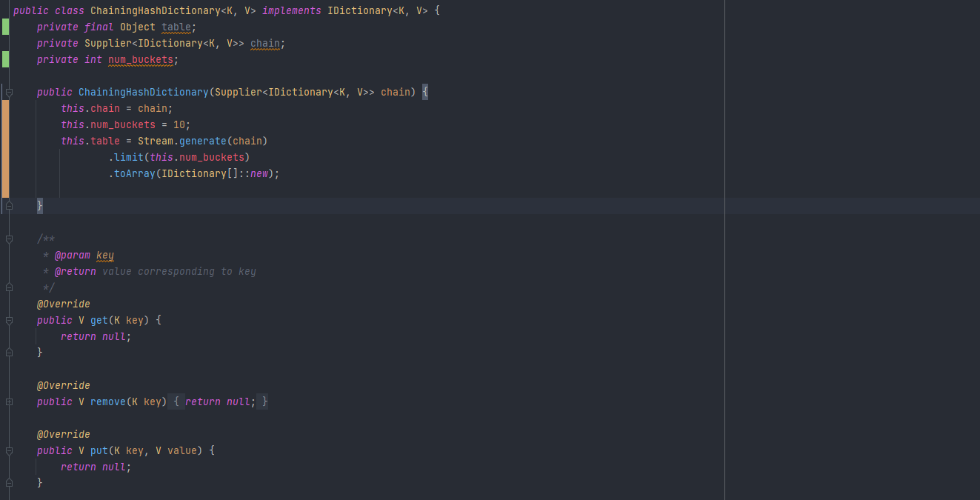Viewport: 980px width, 500px height.
Task: Click green change marker beside num_buckets declaration
Action: coord(5,60)
